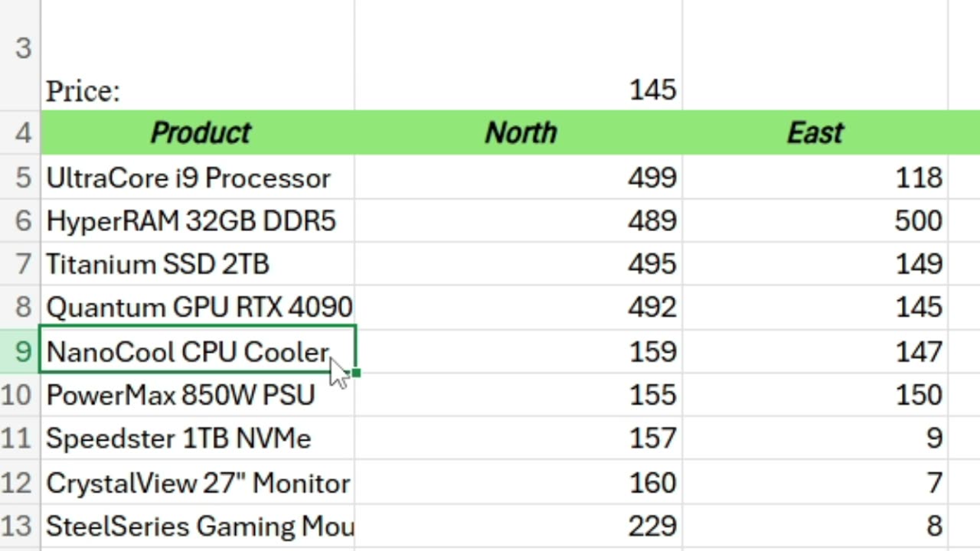Select the row 5 header
This screenshot has width=980, height=551.
21,178
